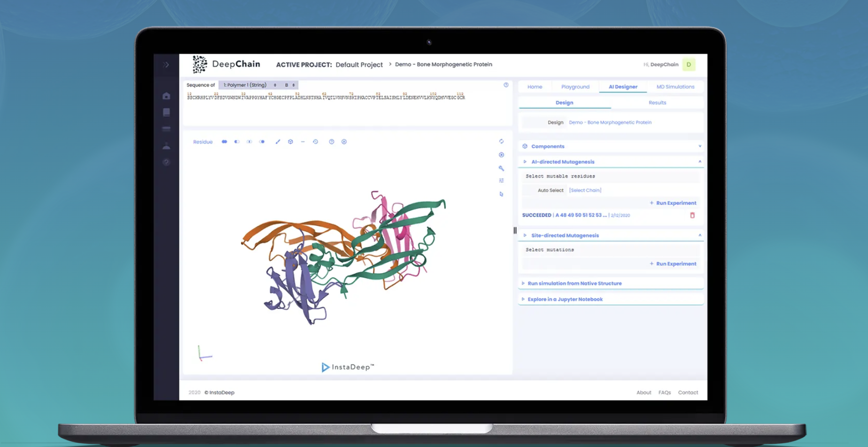Click the Auto Select label
The width and height of the screenshot is (868, 447).
pyautogui.click(x=550, y=190)
